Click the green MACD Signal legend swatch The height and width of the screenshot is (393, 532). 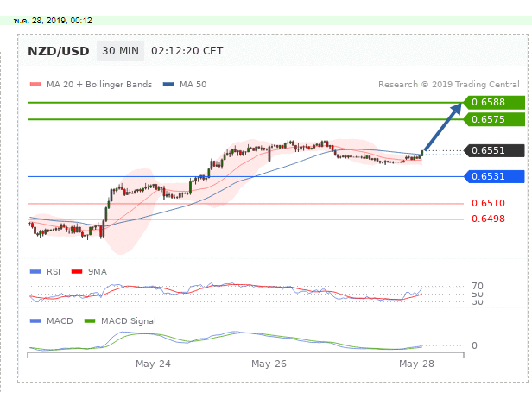point(90,321)
